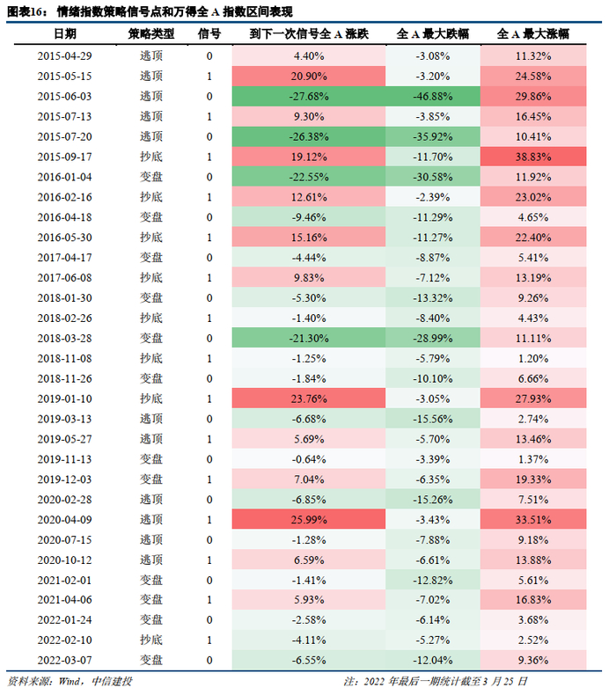Select the 全 A 最大涨幅 column header
Image resolution: width=616 pixels, height=695 pixels.
pos(532,34)
